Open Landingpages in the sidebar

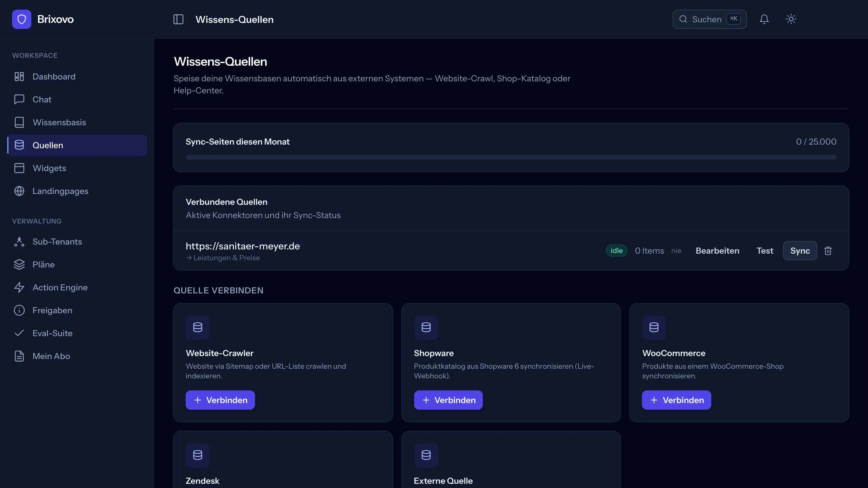[x=77, y=191]
